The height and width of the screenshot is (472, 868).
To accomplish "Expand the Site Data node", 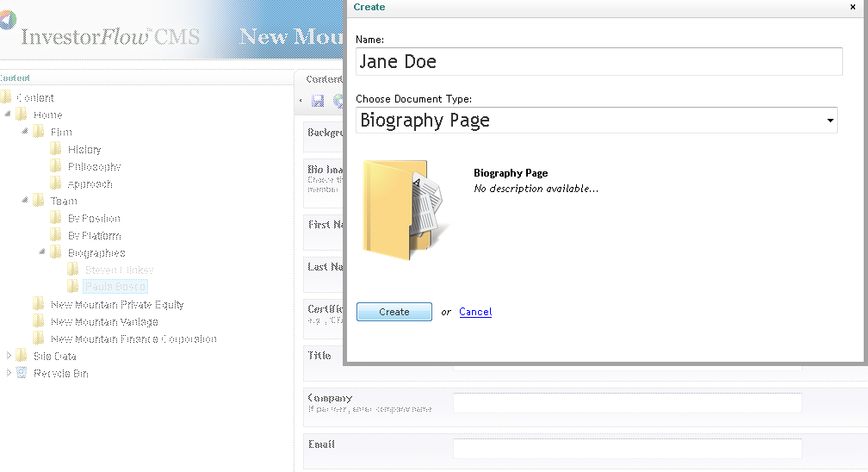I will [x=9, y=356].
